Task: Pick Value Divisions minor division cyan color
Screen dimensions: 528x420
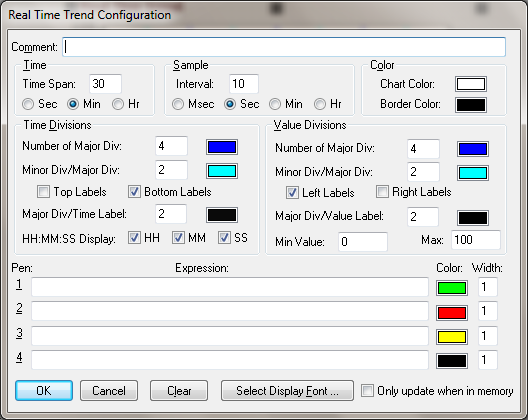Action: [x=473, y=173]
